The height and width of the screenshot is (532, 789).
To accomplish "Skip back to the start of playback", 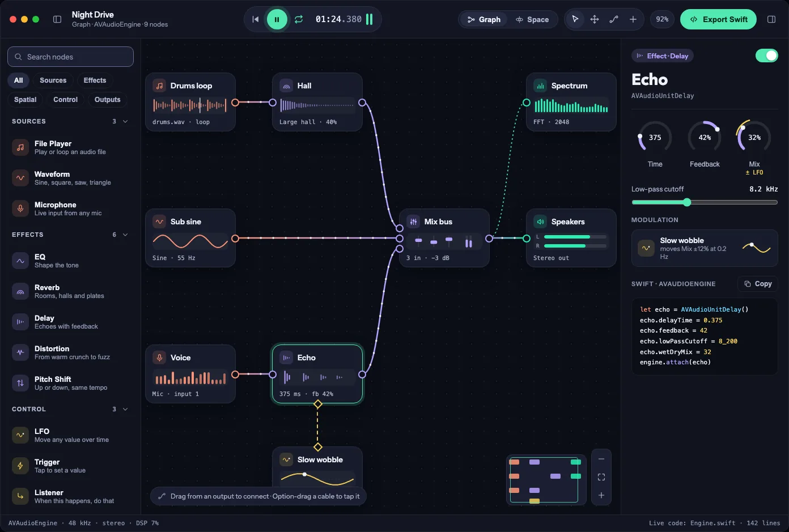I will 256,19.
